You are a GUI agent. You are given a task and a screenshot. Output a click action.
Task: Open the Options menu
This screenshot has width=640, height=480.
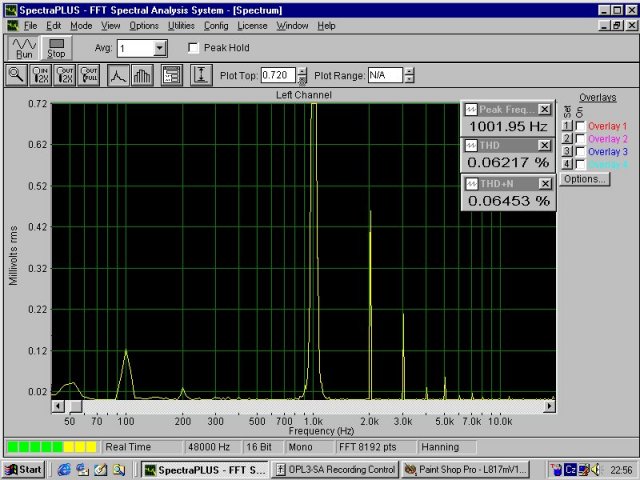coord(144,26)
